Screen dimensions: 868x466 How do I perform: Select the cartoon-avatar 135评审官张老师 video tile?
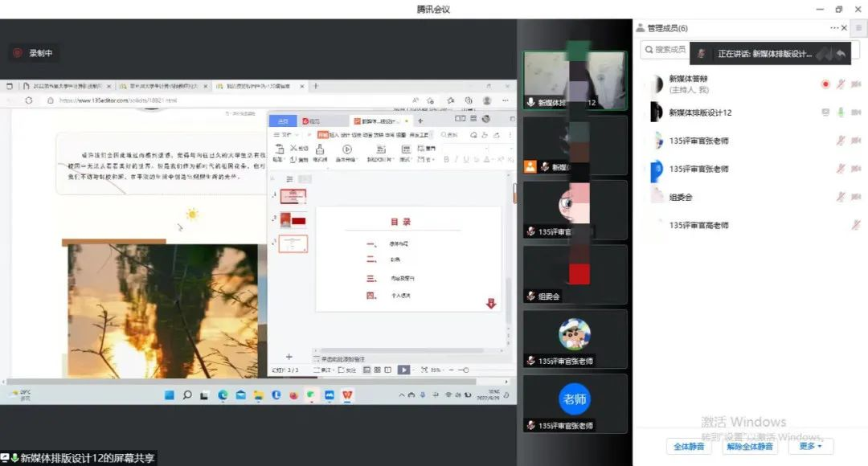tap(575, 339)
